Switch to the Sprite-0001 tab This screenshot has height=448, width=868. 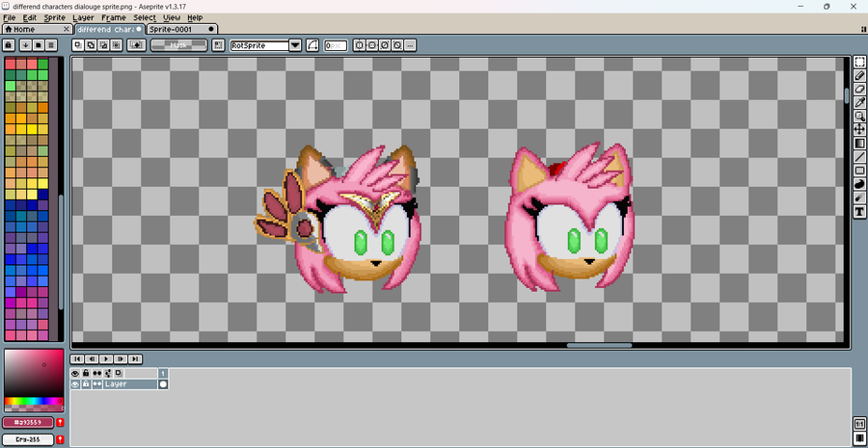point(181,29)
